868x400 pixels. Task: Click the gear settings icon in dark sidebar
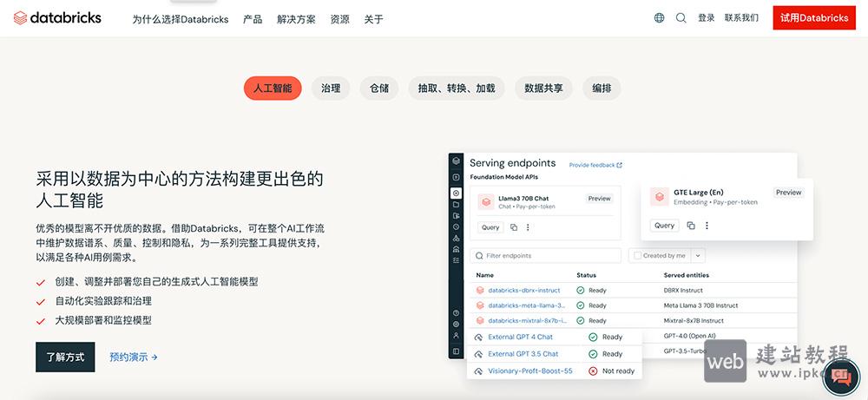[x=456, y=325]
